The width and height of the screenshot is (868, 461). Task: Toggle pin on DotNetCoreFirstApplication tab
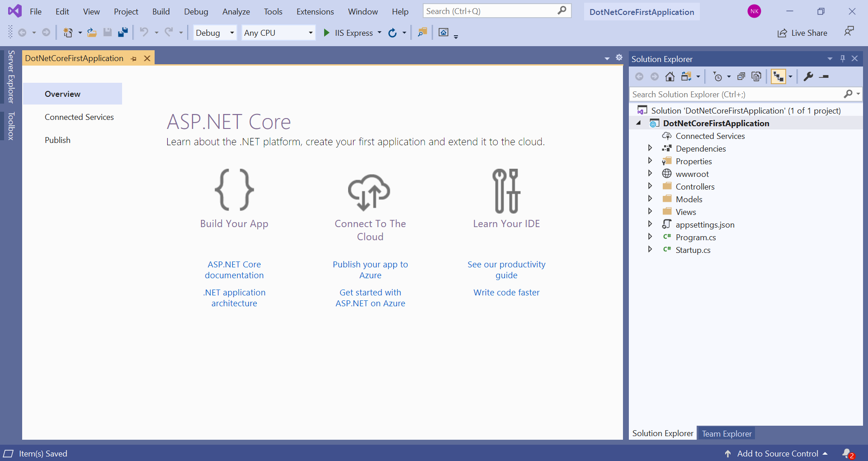pyautogui.click(x=133, y=59)
